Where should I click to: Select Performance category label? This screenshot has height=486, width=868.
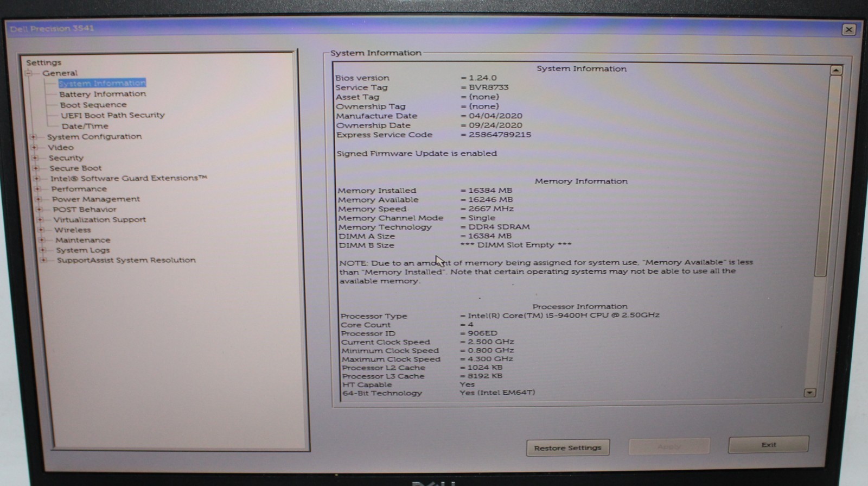[x=79, y=189]
